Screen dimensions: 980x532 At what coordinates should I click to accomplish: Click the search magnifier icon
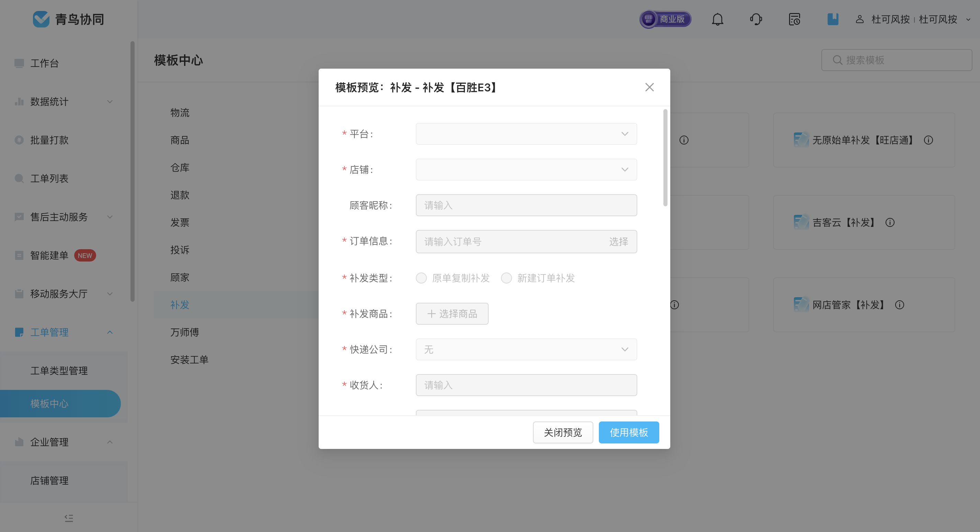click(x=837, y=60)
